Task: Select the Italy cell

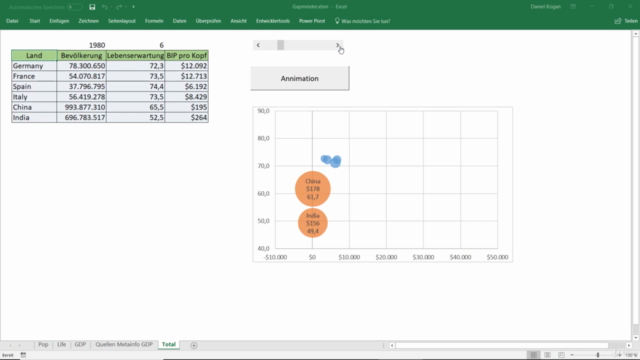Action: 34,97
